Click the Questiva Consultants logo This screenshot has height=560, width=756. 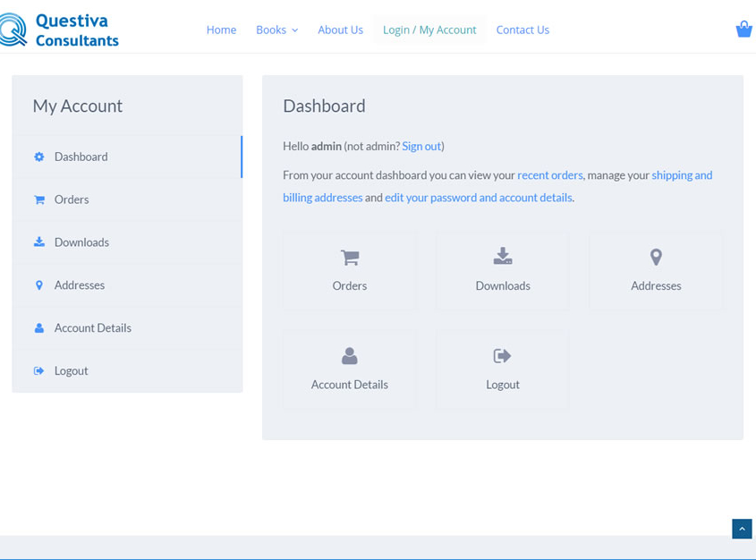61,30
